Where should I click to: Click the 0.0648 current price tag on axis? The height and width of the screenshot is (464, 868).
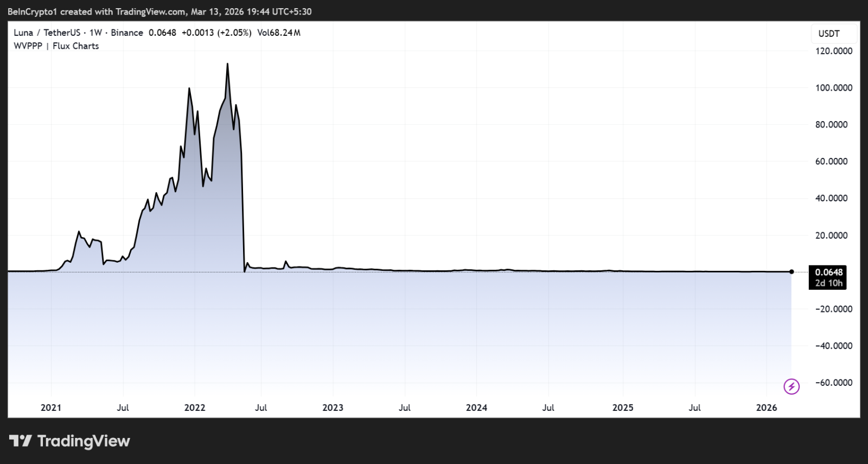click(828, 272)
